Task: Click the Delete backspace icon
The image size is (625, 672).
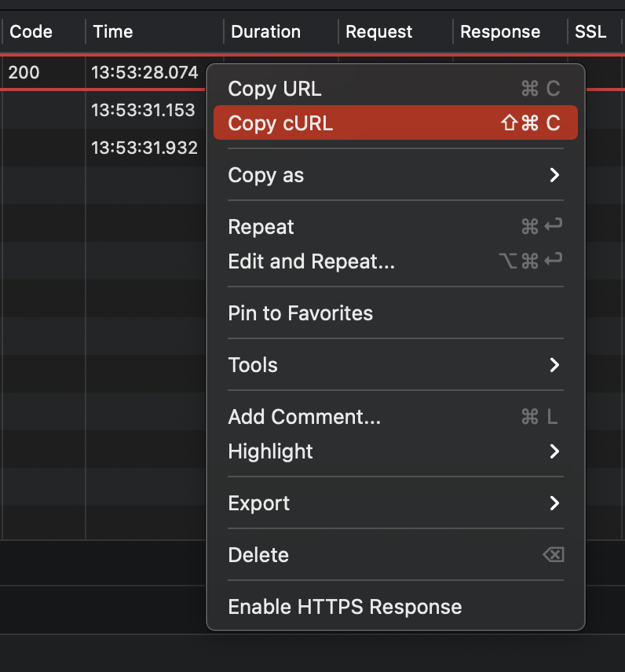Action: point(554,555)
